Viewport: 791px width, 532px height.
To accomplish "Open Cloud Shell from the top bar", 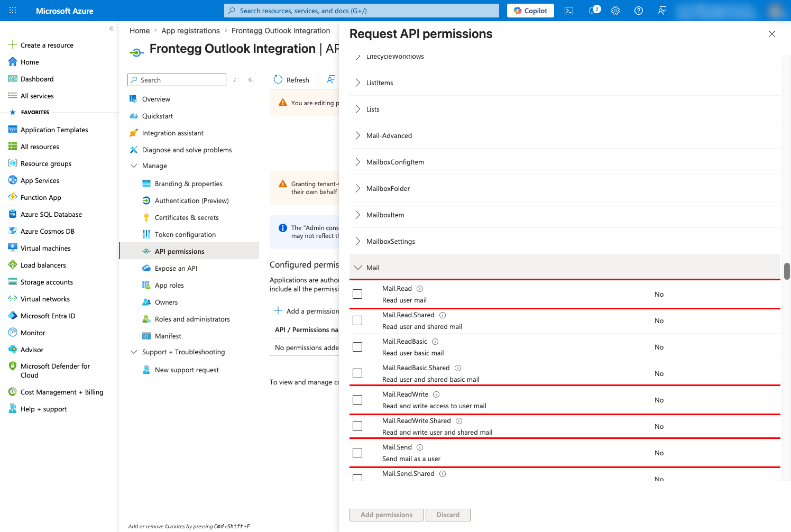I will click(569, 11).
